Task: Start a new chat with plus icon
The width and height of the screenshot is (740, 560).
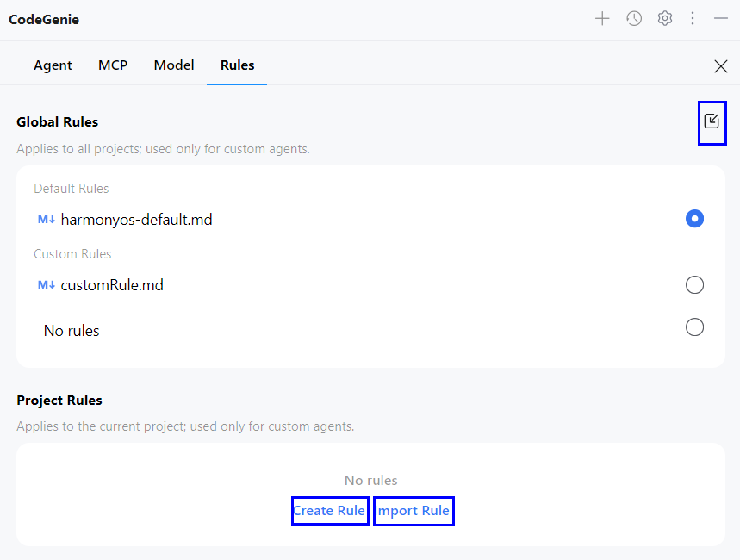Action: (602, 18)
